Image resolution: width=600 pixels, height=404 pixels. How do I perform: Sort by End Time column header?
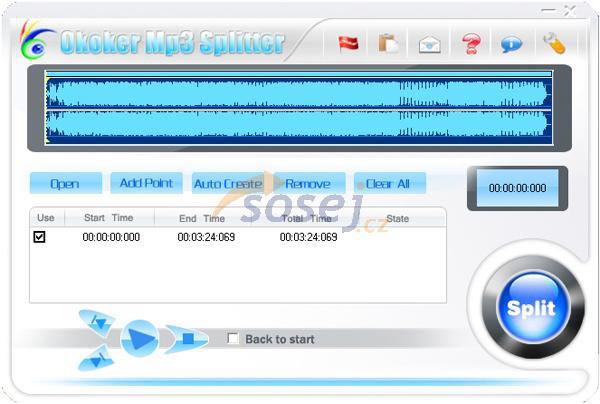[202, 218]
